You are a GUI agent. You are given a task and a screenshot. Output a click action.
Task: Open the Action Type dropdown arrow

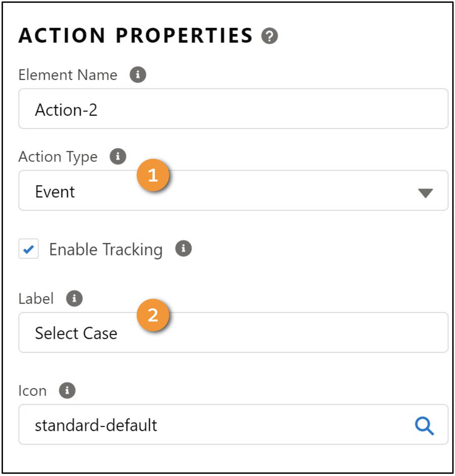[425, 193]
